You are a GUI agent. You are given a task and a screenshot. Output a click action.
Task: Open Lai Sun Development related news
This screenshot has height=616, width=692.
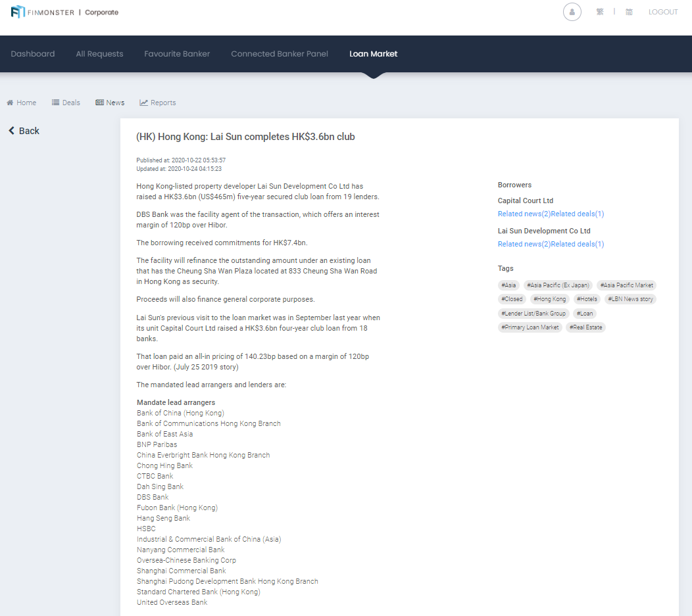(524, 244)
